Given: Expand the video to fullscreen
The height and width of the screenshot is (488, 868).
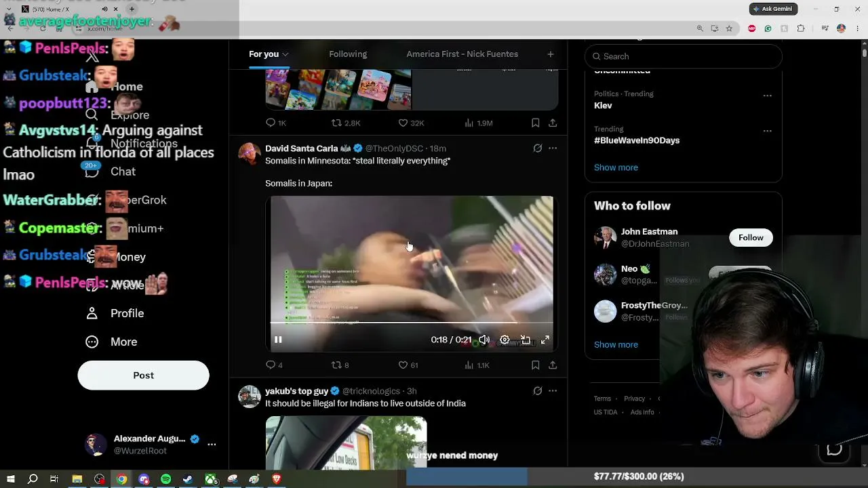Looking at the screenshot, I should pyautogui.click(x=545, y=340).
